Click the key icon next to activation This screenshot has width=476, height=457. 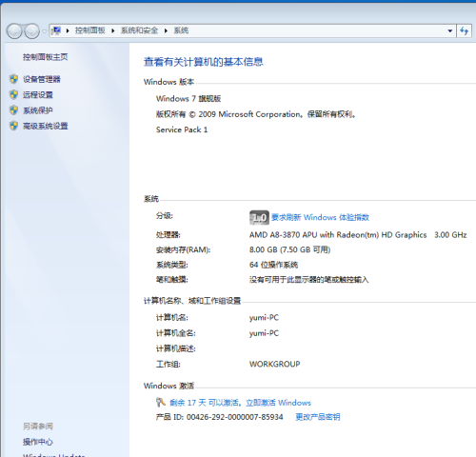(x=161, y=402)
